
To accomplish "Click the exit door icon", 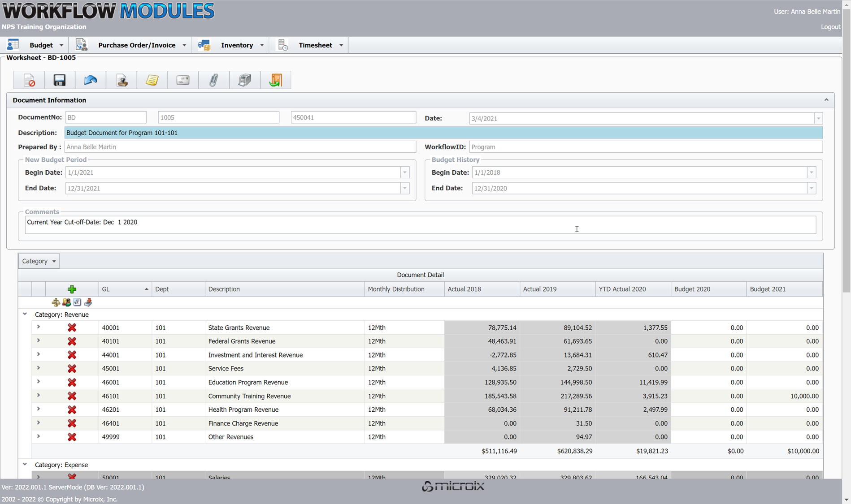I will 275,80.
